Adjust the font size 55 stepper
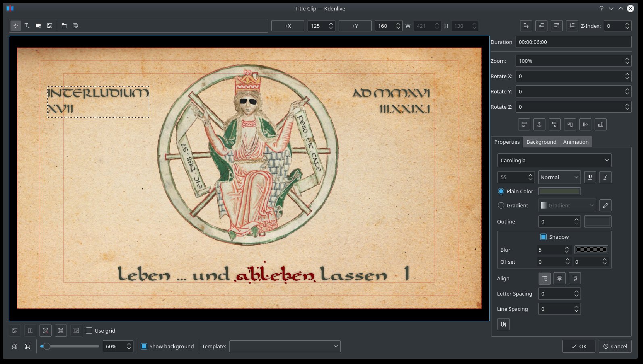 click(x=516, y=177)
